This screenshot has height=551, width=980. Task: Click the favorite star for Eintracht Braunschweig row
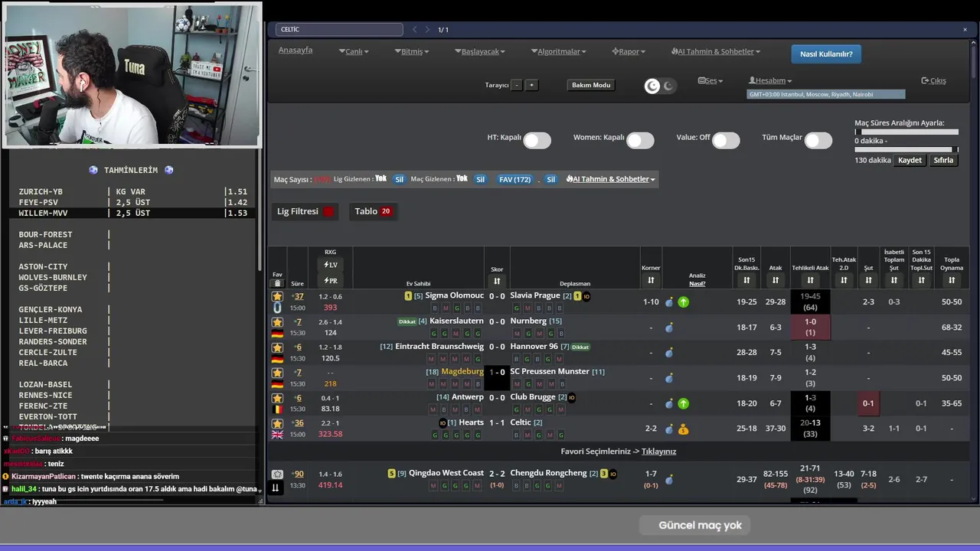coord(277,347)
